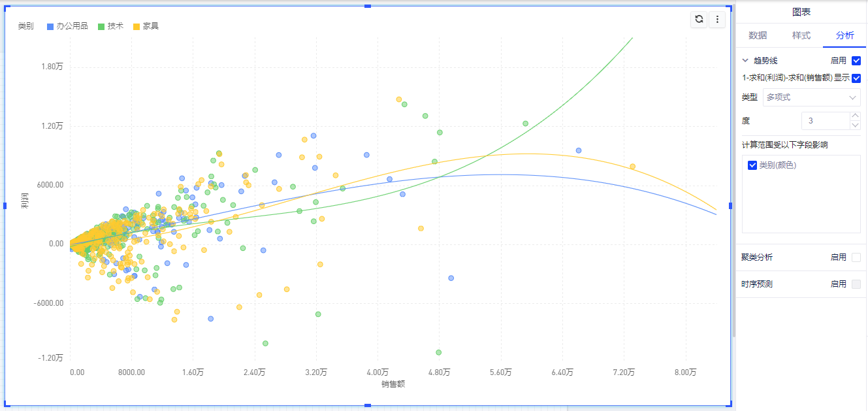Decrease 度 value with down arrow
The image size is (868, 411).
click(855, 125)
